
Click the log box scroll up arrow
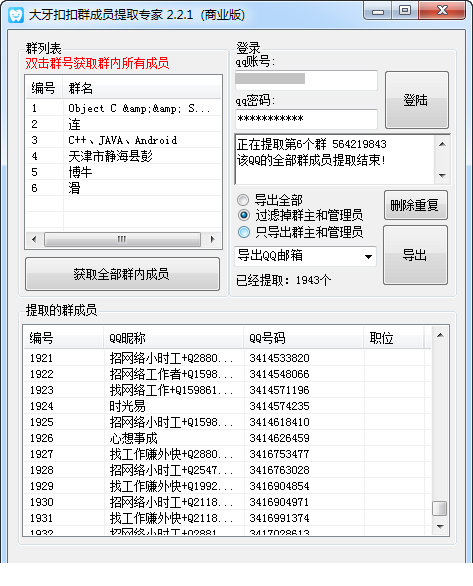click(442, 144)
